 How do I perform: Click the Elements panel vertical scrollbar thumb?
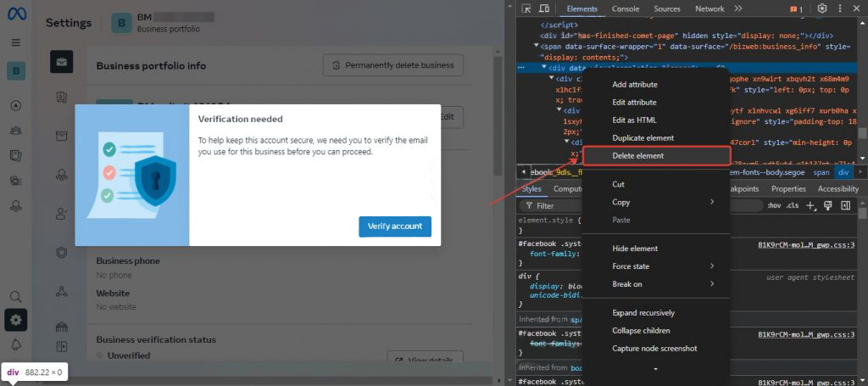click(862, 133)
